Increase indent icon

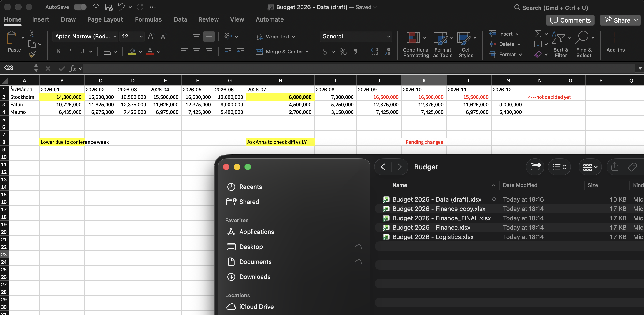tap(240, 52)
